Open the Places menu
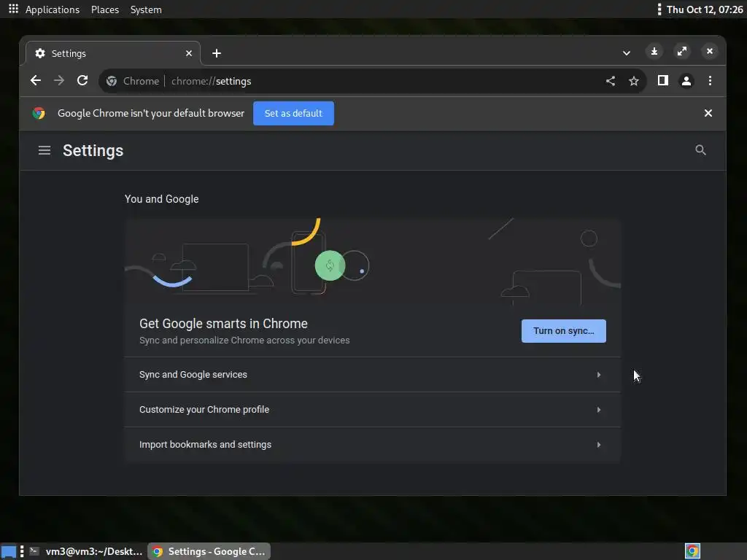This screenshot has height=560, width=747. [x=105, y=9]
